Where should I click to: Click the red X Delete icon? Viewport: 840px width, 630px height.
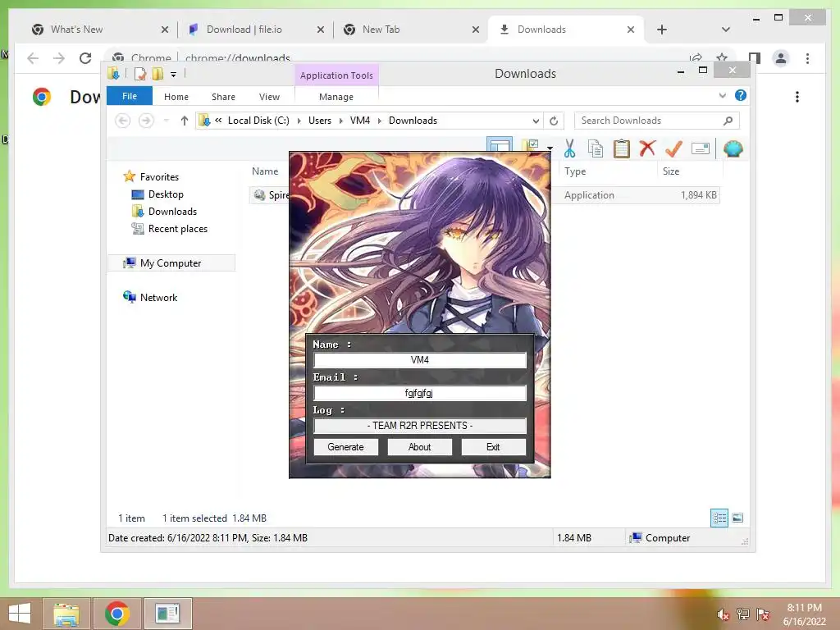pyautogui.click(x=647, y=148)
